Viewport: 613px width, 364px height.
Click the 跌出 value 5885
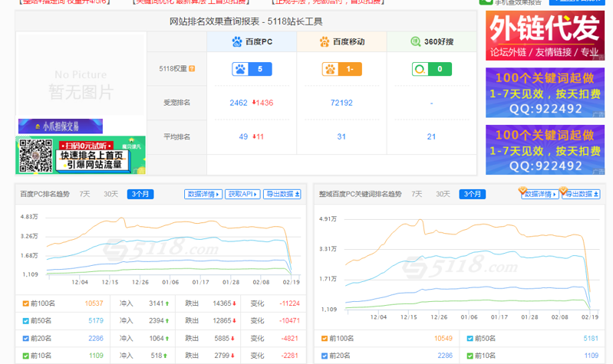[x=222, y=338]
